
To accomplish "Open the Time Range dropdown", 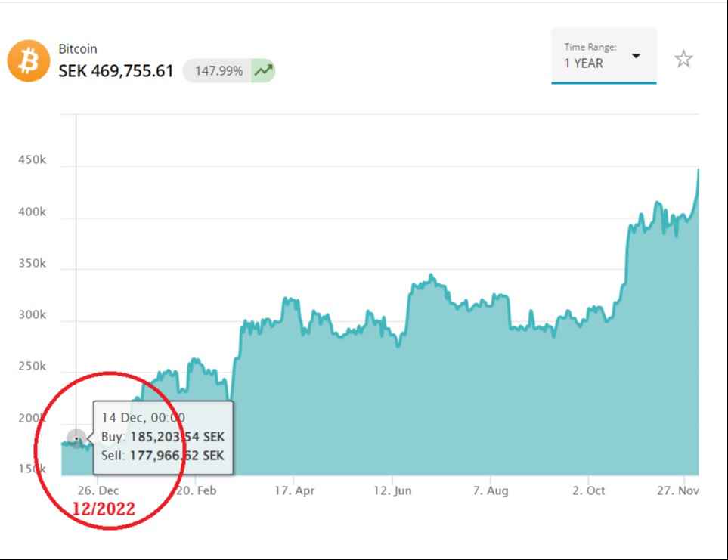I will pos(603,56).
